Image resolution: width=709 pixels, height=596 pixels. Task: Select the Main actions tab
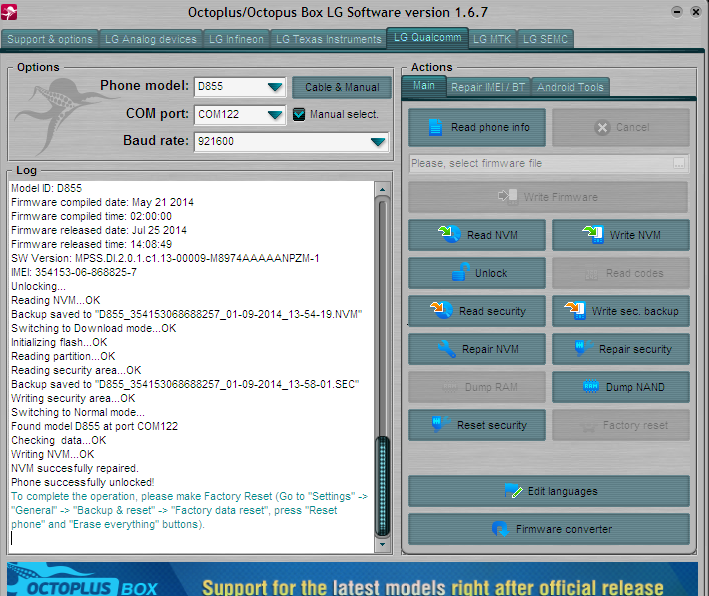pos(424,85)
